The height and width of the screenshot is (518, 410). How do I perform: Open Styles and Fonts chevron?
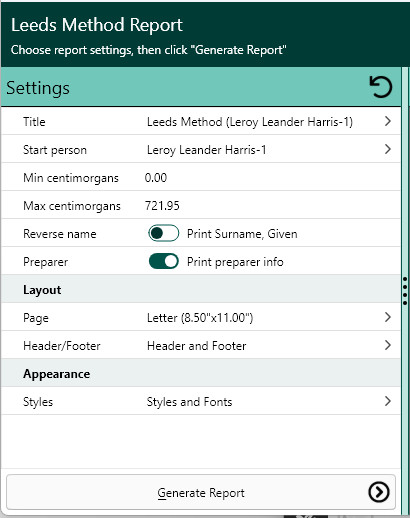pyautogui.click(x=387, y=401)
